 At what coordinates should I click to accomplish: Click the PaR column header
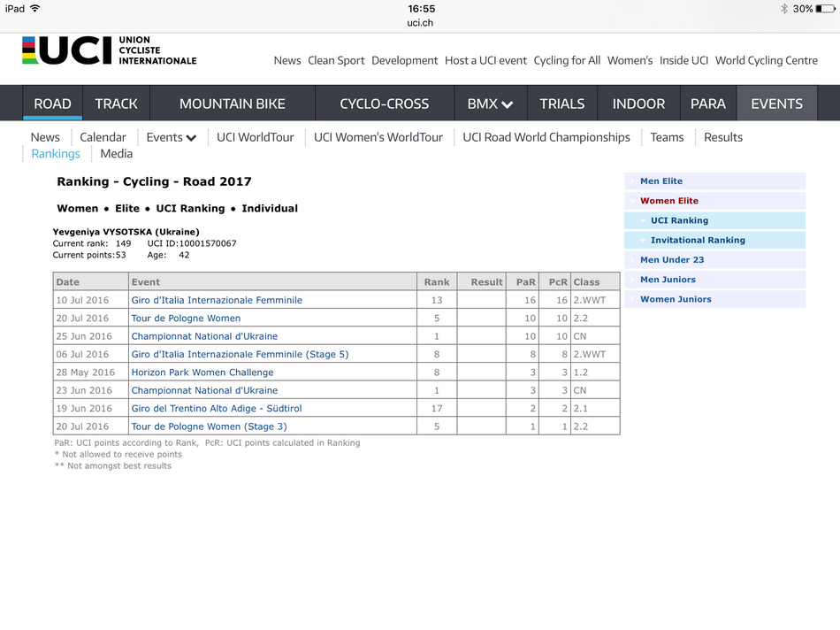click(x=523, y=281)
